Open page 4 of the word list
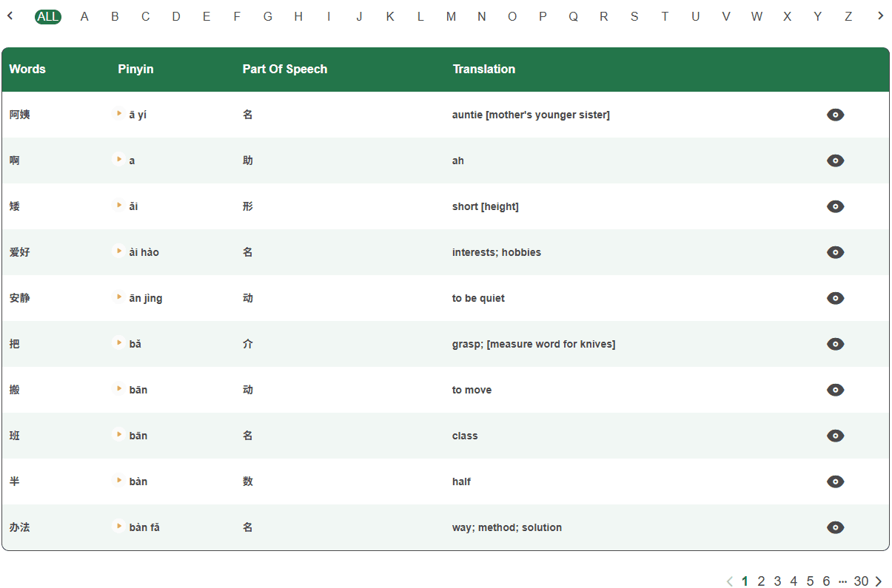Screen dimensions: 892x588 (x=794, y=581)
